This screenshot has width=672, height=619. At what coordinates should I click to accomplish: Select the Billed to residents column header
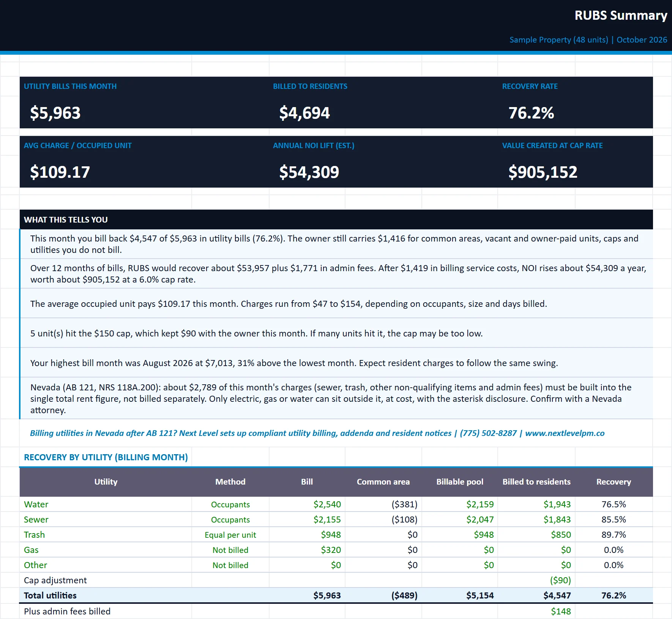point(536,482)
